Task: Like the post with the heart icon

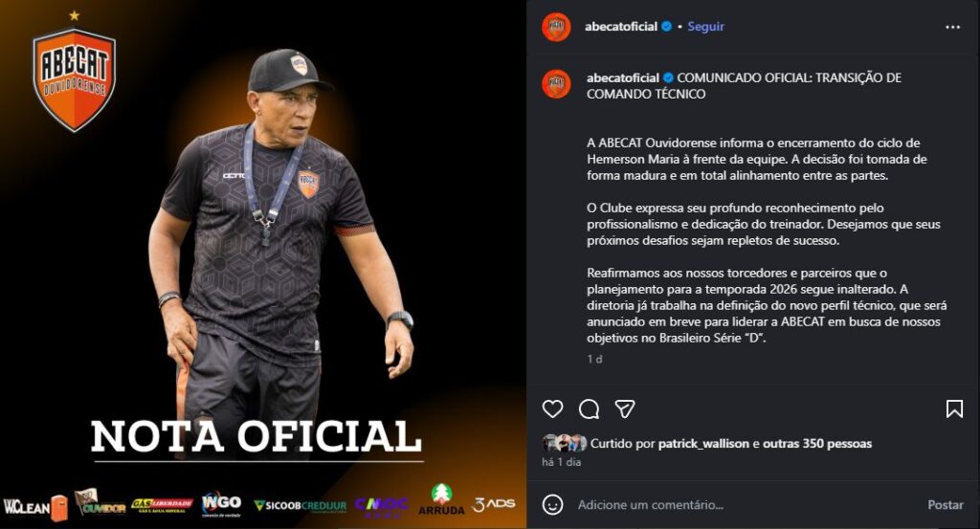Action: pyautogui.click(x=552, y=409)
